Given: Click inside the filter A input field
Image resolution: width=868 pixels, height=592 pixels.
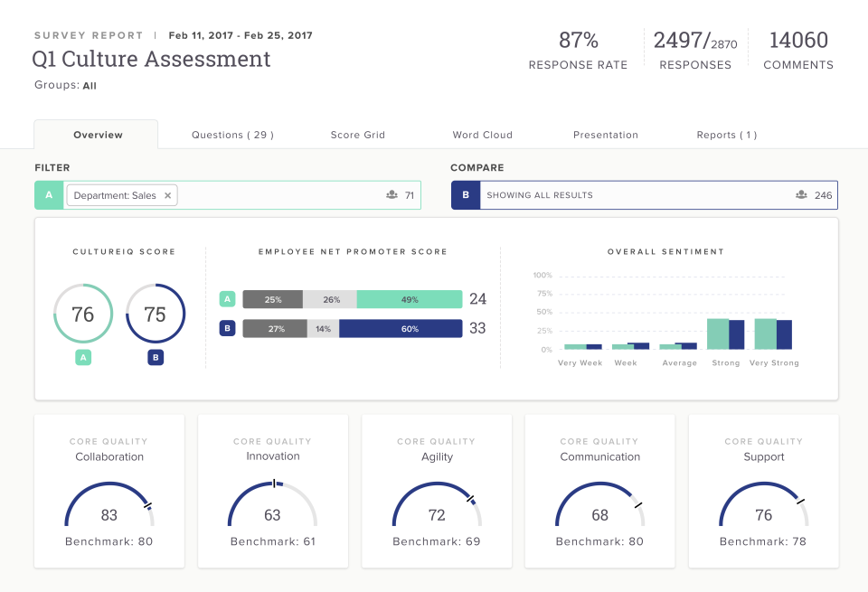Looking at the screenshot, I should click(x=280, y=195).
